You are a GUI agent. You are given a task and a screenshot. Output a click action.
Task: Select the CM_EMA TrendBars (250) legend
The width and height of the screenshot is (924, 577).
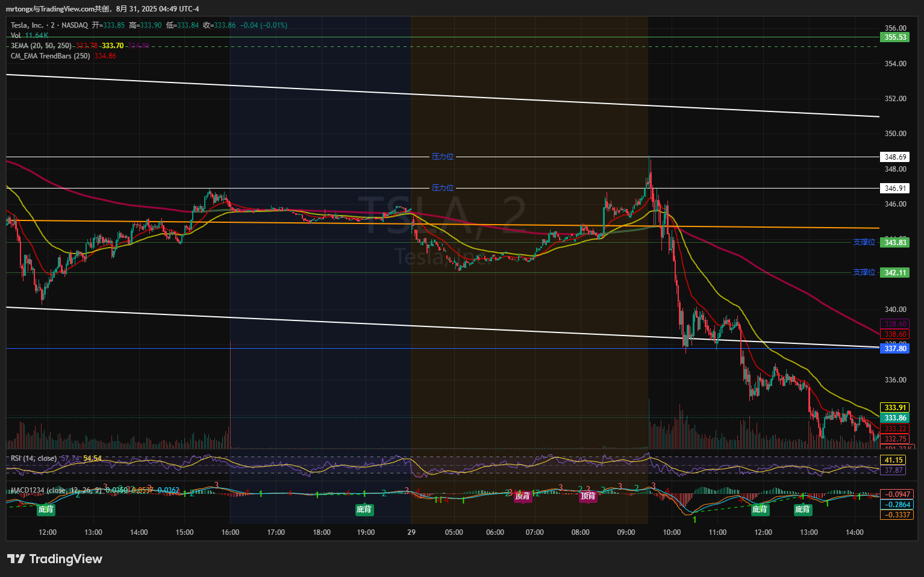click(51, 56)
